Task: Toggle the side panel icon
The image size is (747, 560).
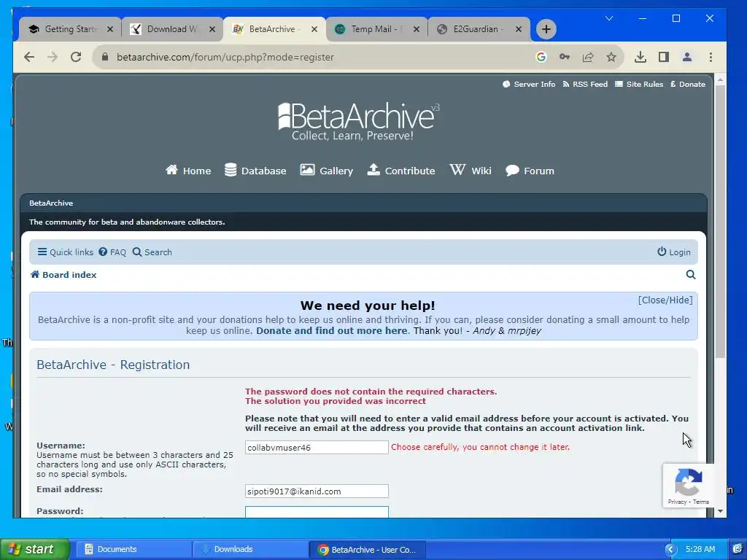Action: click(664, 57)
